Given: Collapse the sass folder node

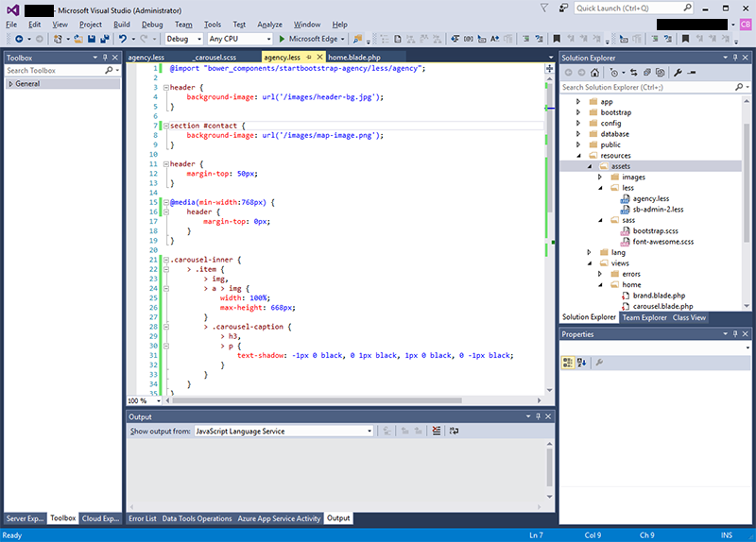Looking at the screenshot, I should pyautogui.click(x=600, y=220).
